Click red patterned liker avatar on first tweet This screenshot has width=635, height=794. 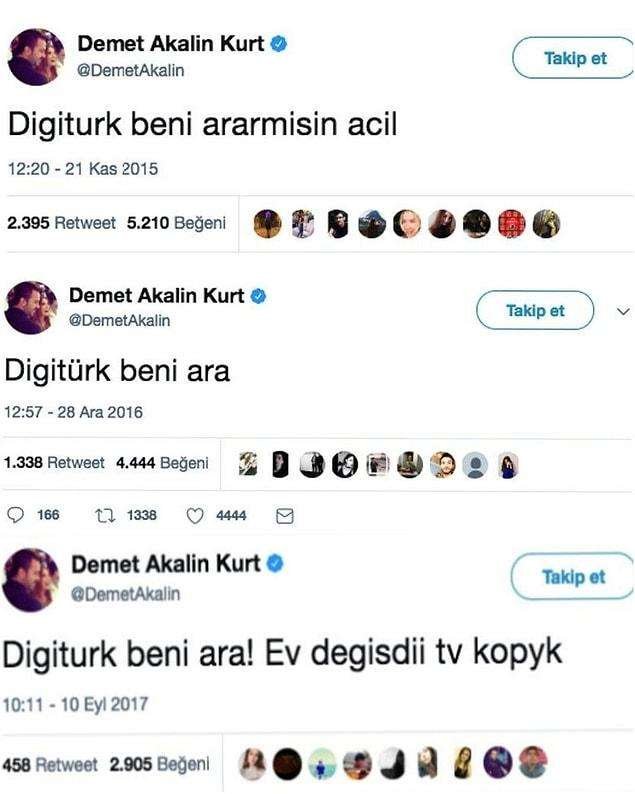tap(511, 224)
